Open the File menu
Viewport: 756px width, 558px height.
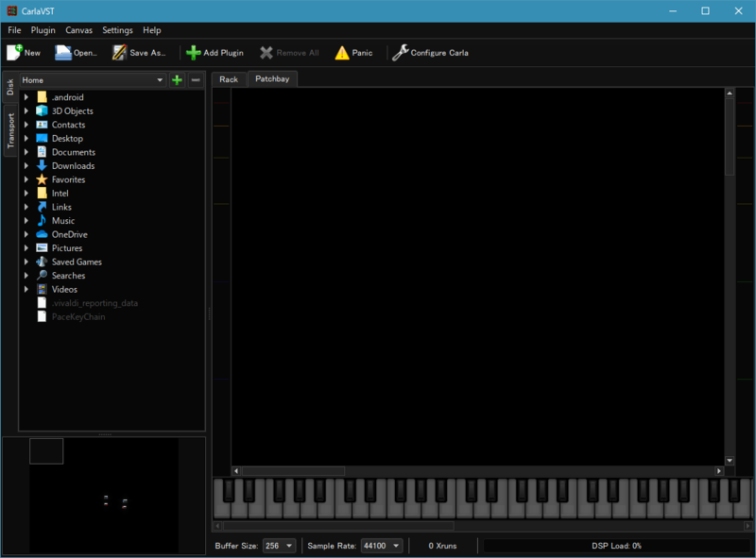[14, 30]
